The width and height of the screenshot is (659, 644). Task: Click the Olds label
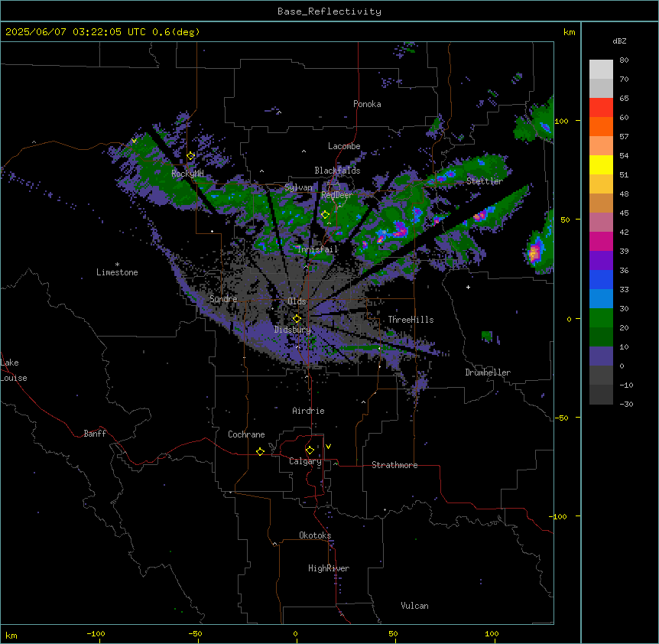point(297,301)
